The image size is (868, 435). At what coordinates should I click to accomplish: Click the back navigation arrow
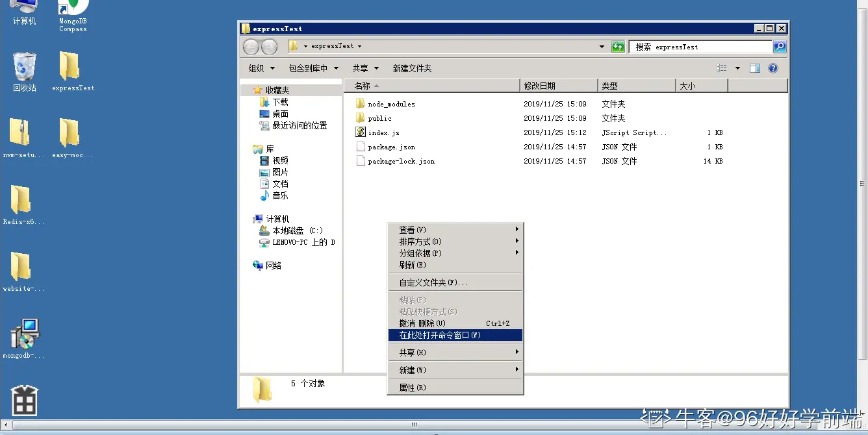[251, 46]
